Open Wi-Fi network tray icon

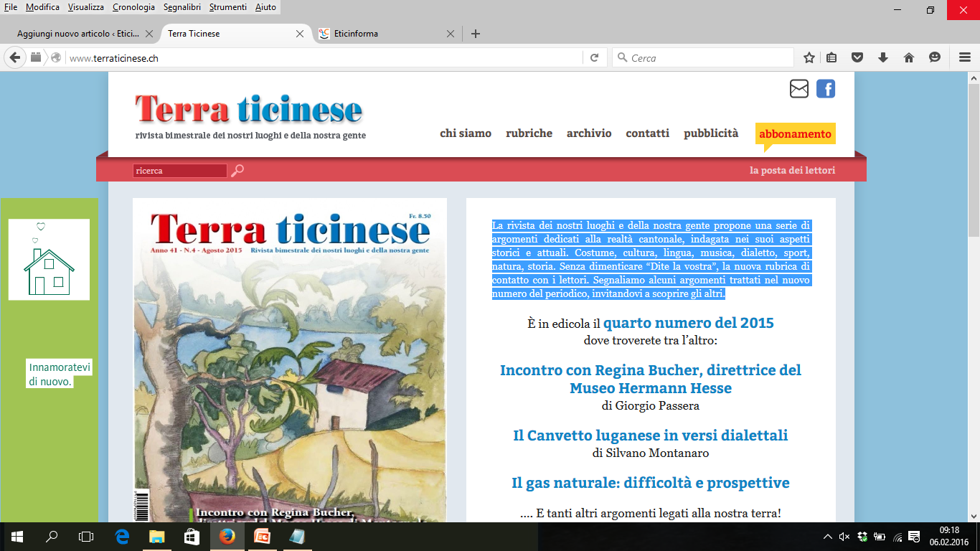(x=896, y=537)
